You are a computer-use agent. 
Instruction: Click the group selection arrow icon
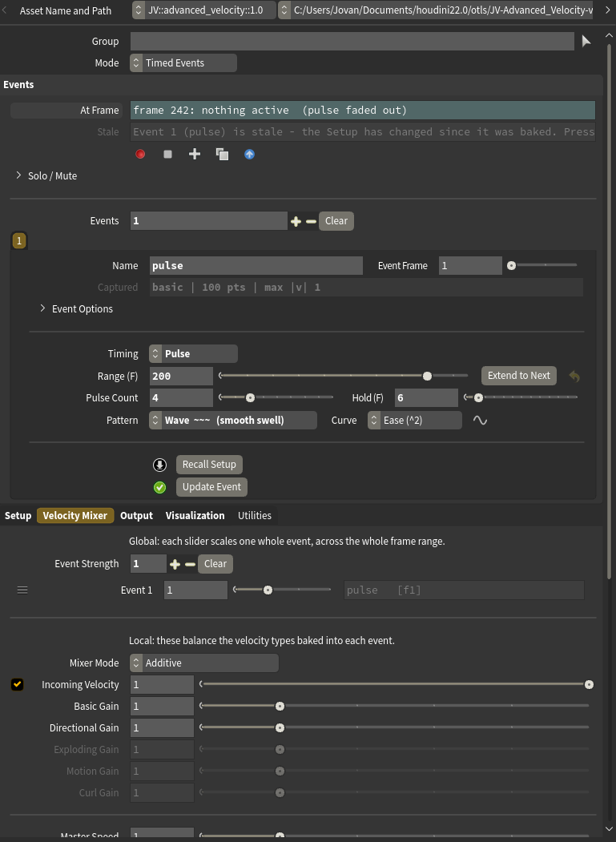click(586, 42)
